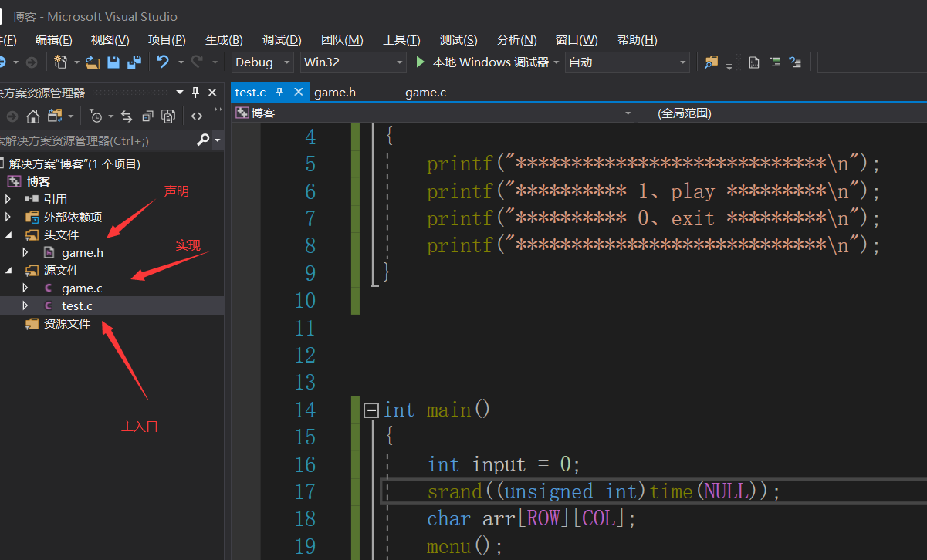This screenshot has width=927, height=560.
Task: Switch to the game.c editor tab
Action: point(426,92)
